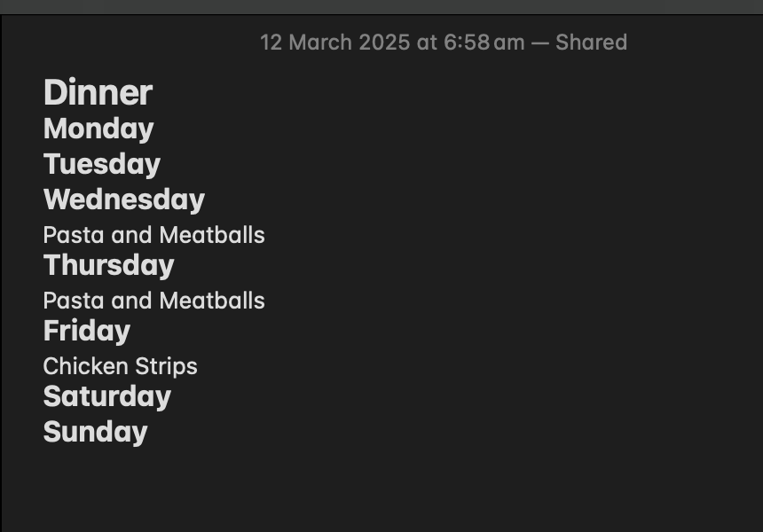
Task: Click 12 March 2025 in the header
Action: point(334,43)
